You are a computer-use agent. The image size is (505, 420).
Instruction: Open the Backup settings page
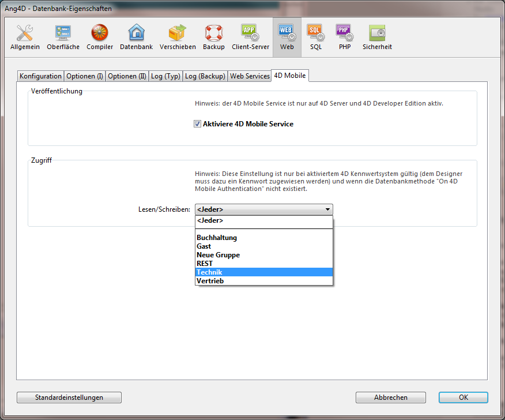pos(213,37)
